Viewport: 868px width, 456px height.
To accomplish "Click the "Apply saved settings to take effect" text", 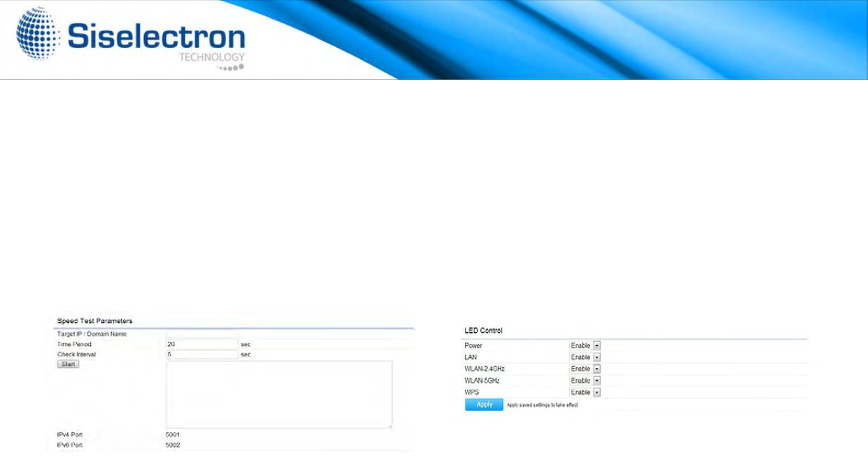I will (x=542, y=405).
